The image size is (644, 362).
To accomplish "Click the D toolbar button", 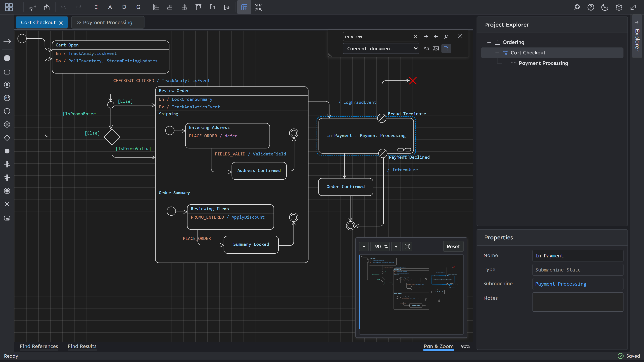I will pos(124,7).
